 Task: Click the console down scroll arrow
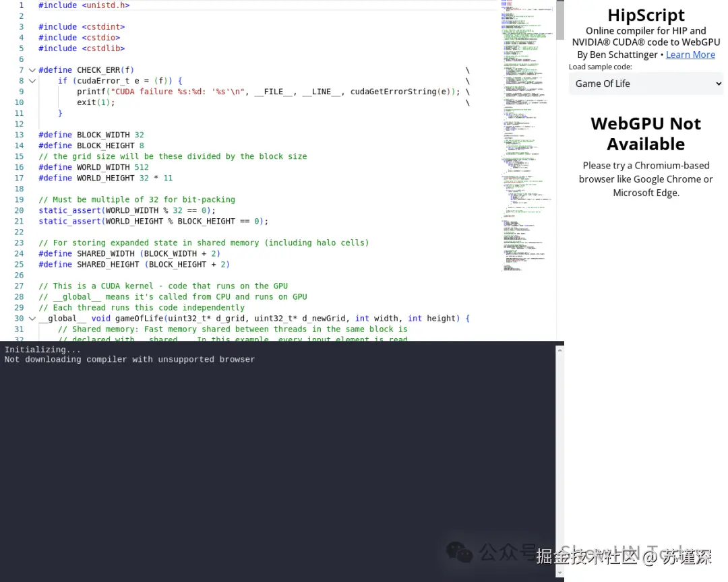point(559,573)
